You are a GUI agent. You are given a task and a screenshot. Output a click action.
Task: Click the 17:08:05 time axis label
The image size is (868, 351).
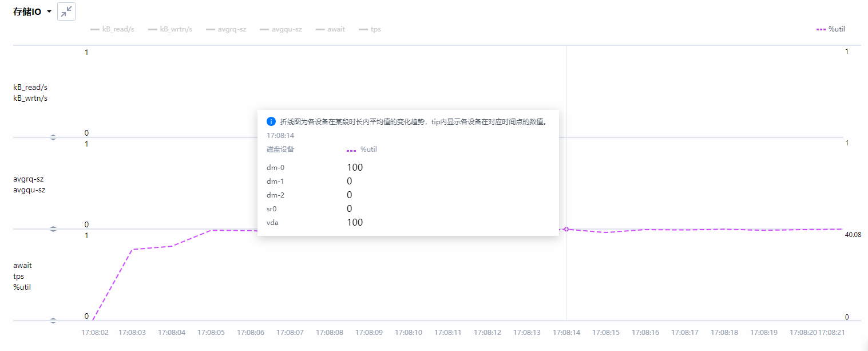(211, 332)
